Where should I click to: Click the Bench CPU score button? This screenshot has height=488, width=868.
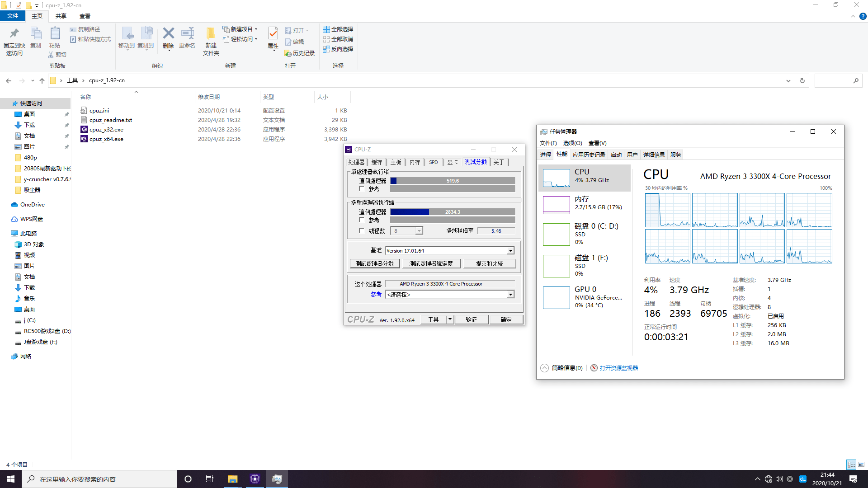[375, 263]
